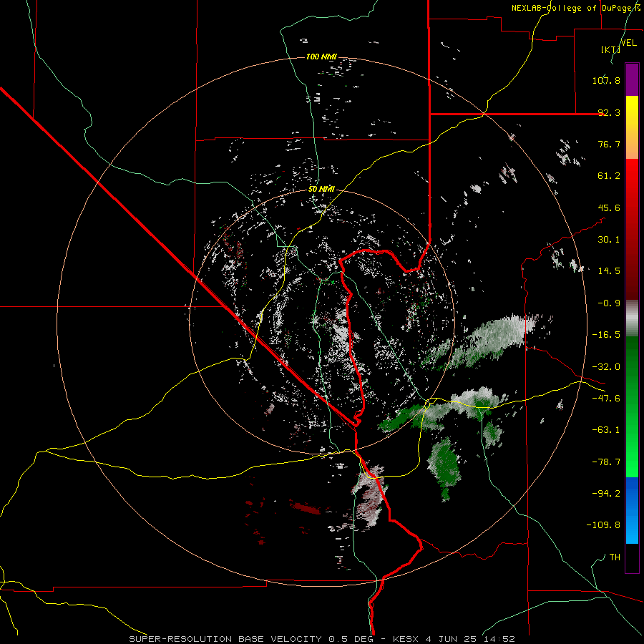Click the yellow-orange segment of the color bar
Image resolution: width=644 pixels, height=644 pixels.
tap(632, 127)
